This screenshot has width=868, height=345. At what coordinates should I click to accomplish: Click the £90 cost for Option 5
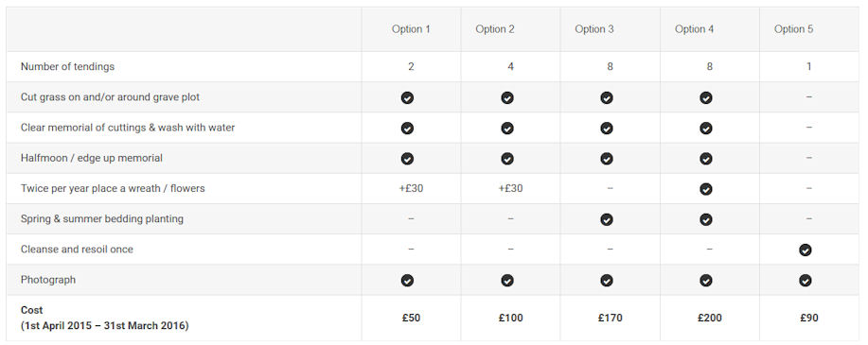pyautogui.click(x=808, y=318)
